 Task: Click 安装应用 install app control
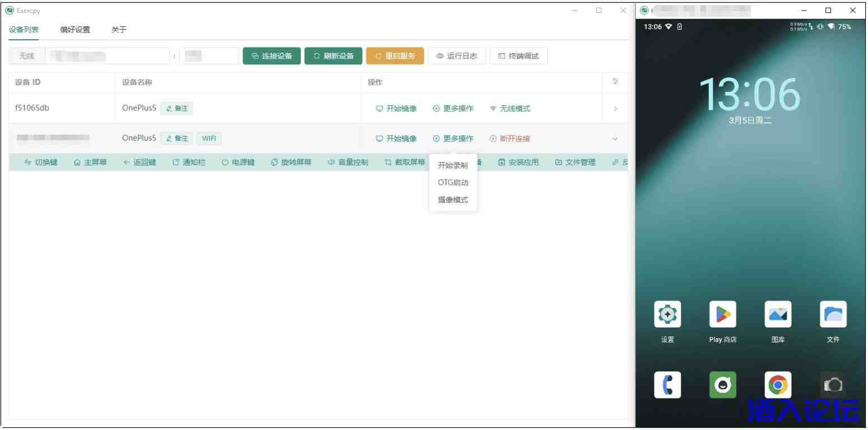click(518, 163)
